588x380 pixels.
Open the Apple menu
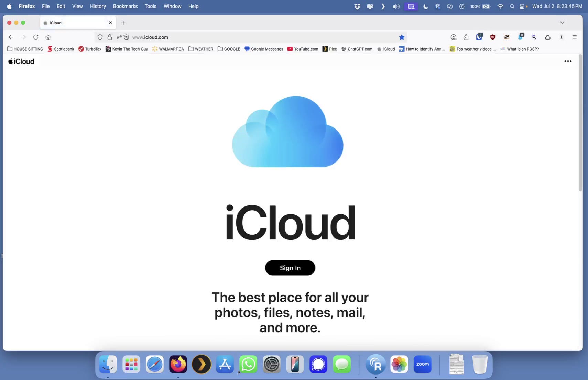tap(9, 6)
